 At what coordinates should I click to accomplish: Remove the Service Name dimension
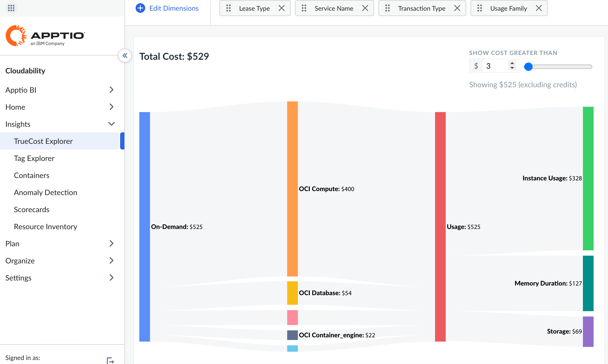pyautogui.click(x=365, y=8)
